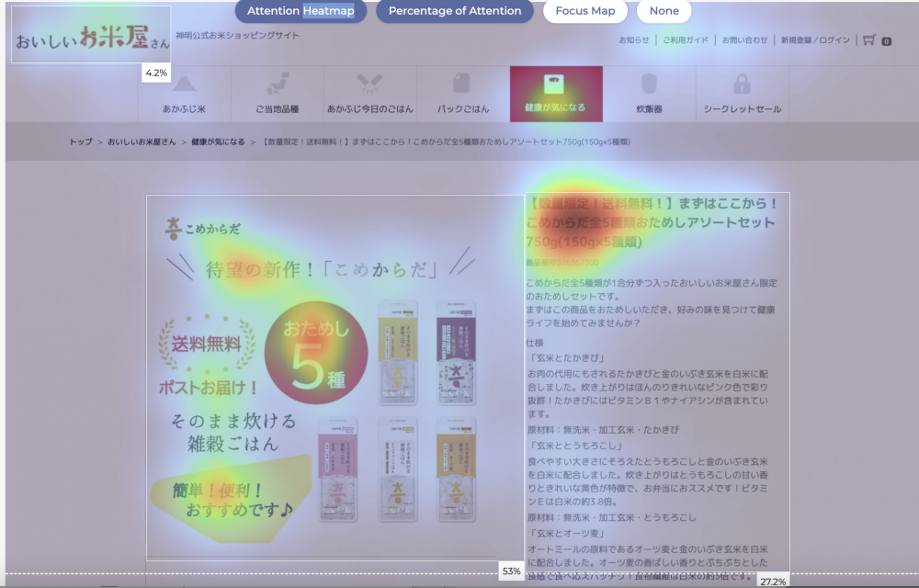The width and height of the screenshot is (919, 588).
Task: Open the あかふじ今日のごはん category icon
Action: pos(369,85)
